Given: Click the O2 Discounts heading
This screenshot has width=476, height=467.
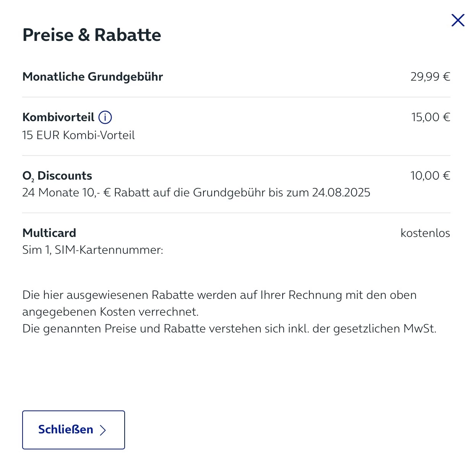Looking at the screenshot, I should pyautogui.click(x=57, y=176).
